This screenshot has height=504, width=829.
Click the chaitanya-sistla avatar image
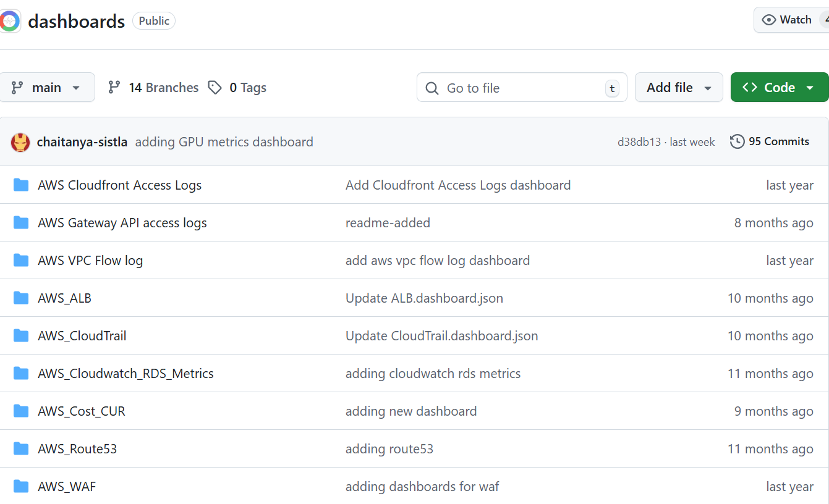20,143
